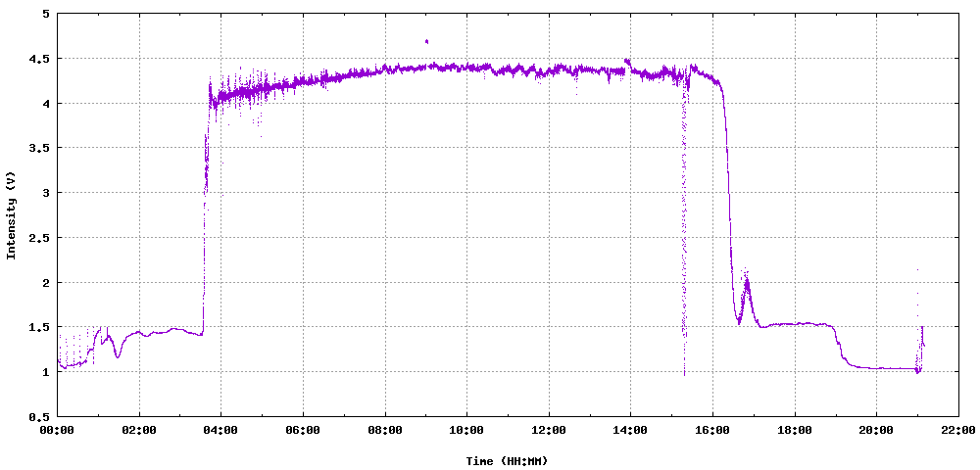The image size is (980, 470).
Task: Click the 'Intensity (V)' y-axis label
Action: (x=11, y=214)
